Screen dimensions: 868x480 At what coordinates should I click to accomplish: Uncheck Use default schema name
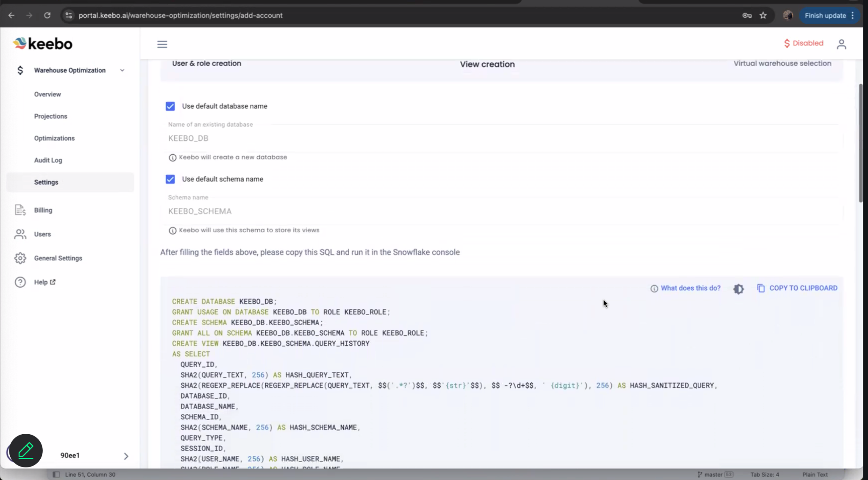(x=170, y=179)
